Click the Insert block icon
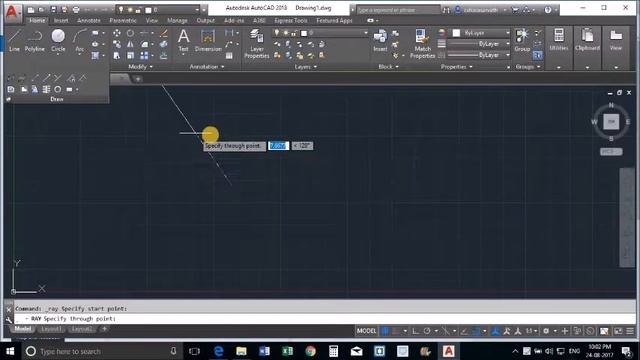 click(380, 40)
